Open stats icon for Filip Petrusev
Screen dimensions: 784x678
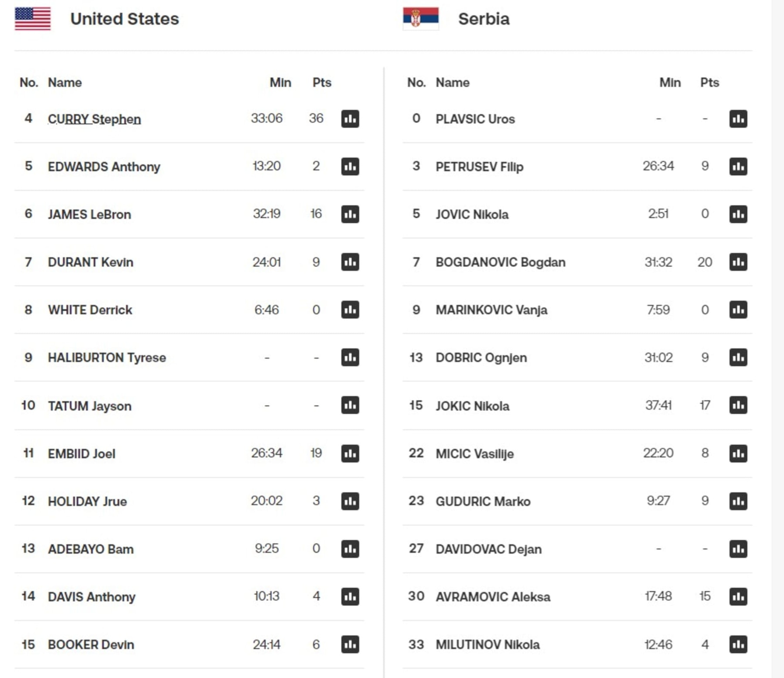coord(738,167)
